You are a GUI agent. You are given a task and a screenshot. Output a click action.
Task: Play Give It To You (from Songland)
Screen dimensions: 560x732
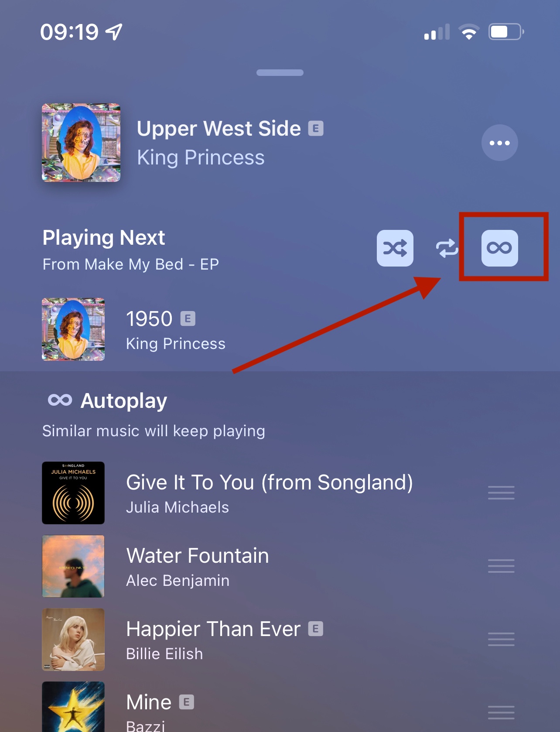280,493
